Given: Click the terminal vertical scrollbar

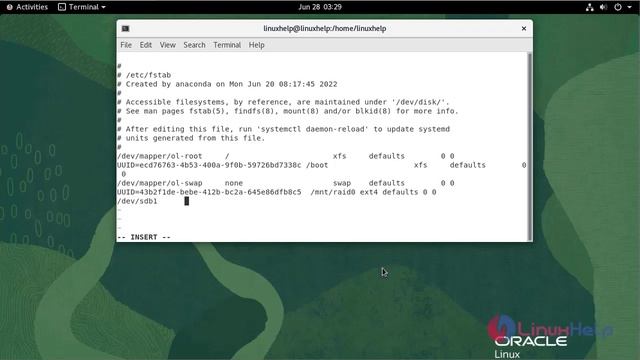Looking at the screenshot, I should point(530,147).
